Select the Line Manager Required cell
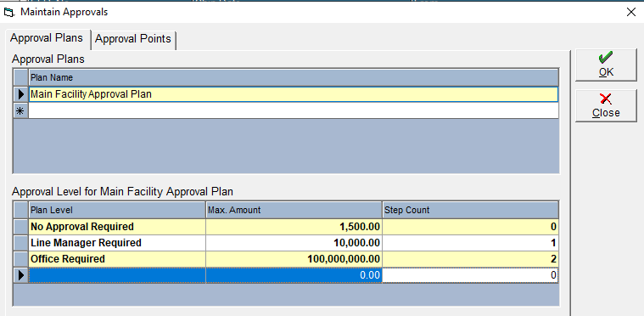 click(x=117, y=243)
